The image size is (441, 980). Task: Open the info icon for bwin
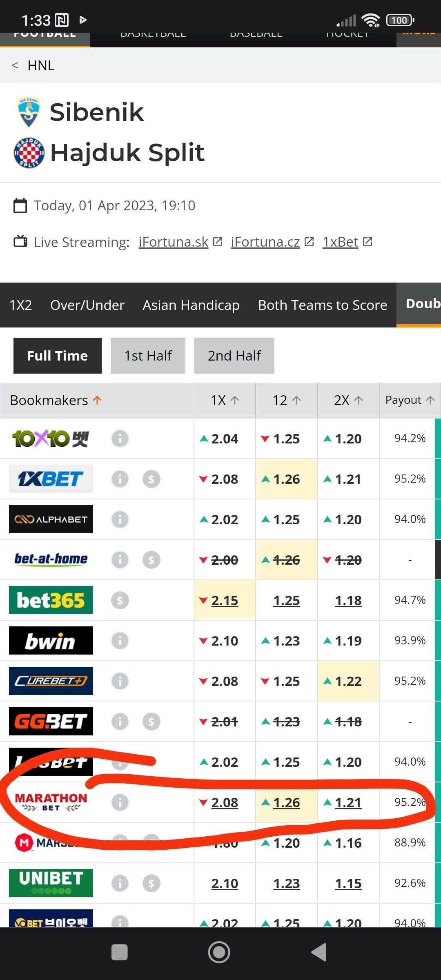(120, 641)
